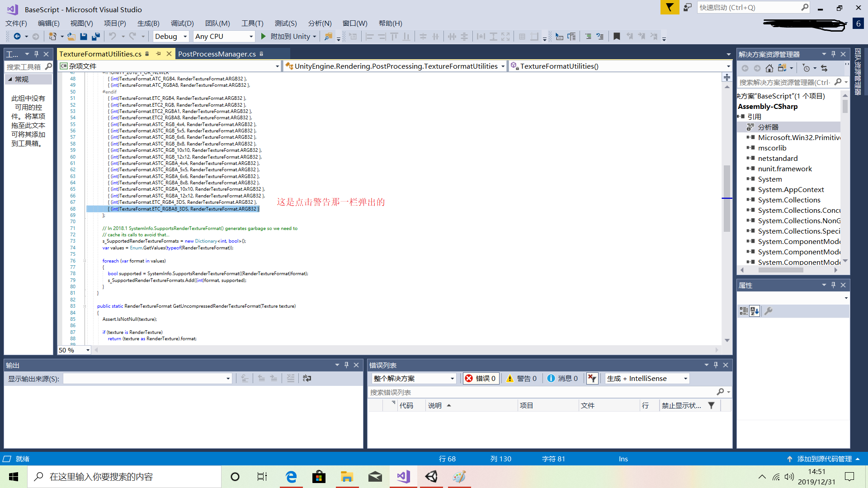This screenshot has height=488, width=868.
Task: Click the property pages wrench icon
Action: click(769, 311)
